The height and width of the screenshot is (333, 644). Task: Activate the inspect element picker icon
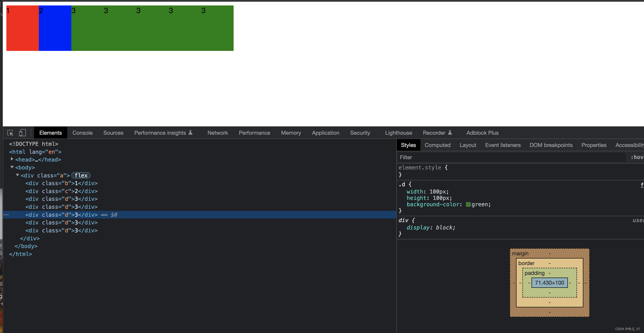point(10,133)
